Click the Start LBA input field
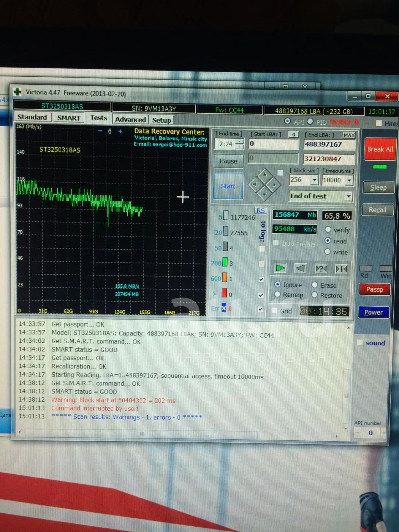The width and height of the screenshot is (399, 532). (273, 144)
